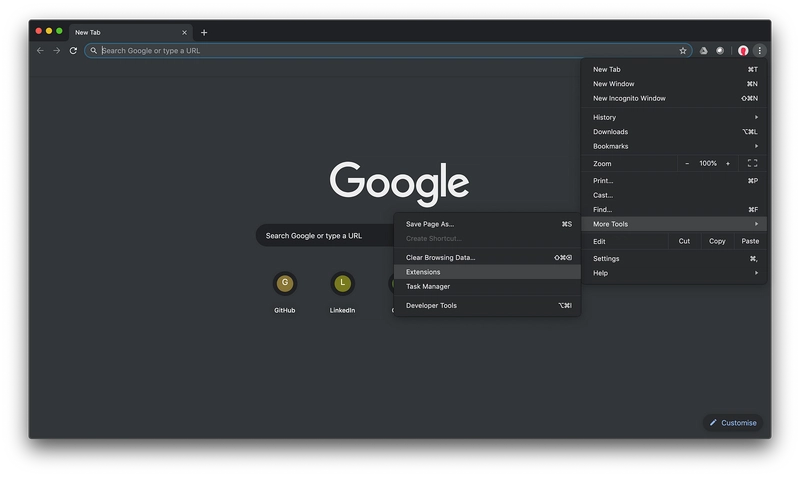Choose Print... from the menu
This screenshot has height=477, width=800.
coord(674,181)
